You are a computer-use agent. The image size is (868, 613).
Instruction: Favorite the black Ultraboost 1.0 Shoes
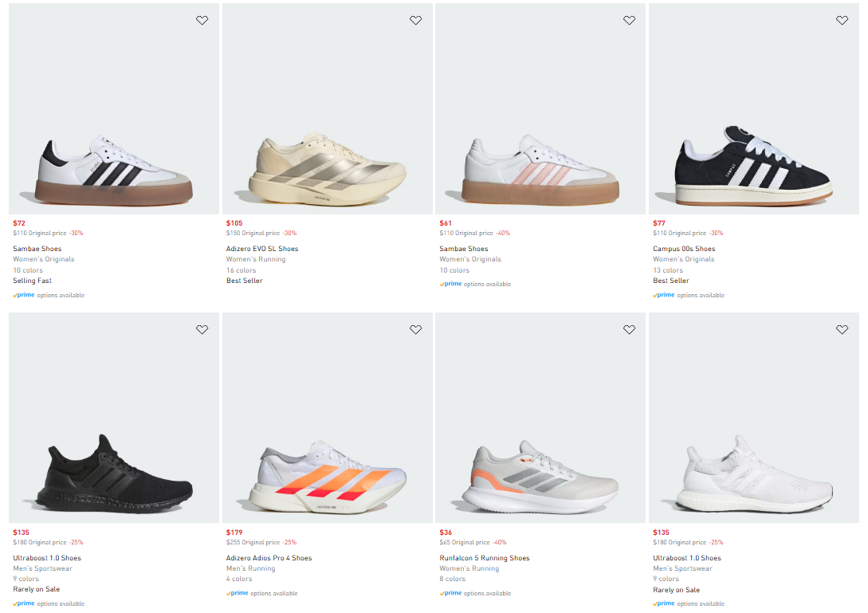[202, 328]
